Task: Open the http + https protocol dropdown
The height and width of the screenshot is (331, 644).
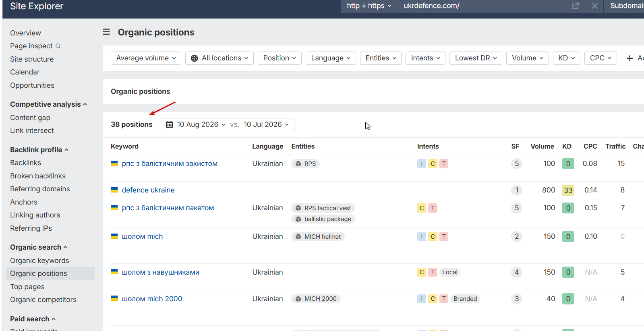Action: point(369,6)
